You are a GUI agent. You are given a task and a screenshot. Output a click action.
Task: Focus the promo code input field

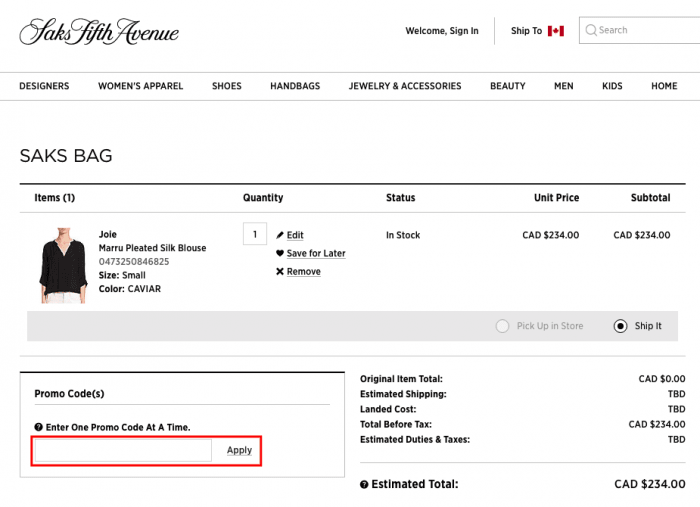point(123,450)
